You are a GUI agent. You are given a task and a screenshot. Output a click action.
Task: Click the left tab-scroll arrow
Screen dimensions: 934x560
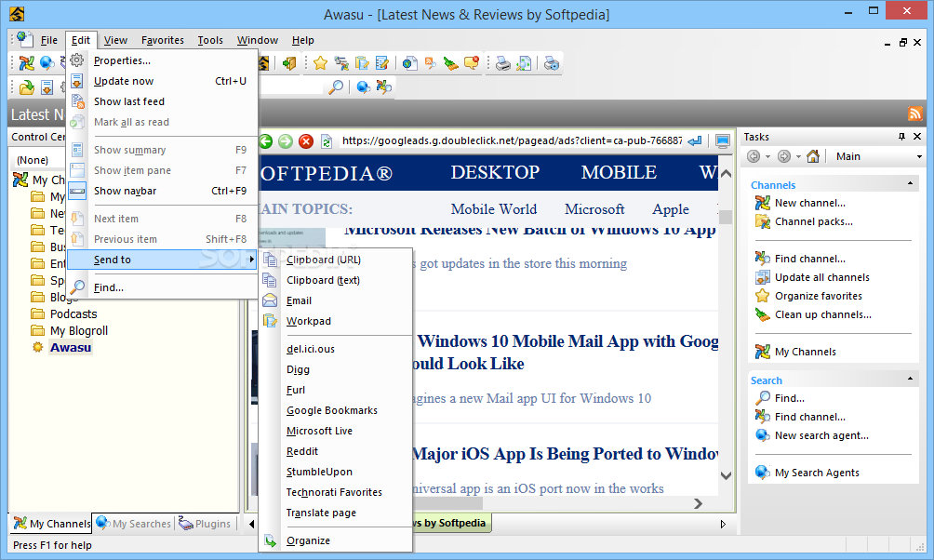pyautogui.click(x=251, y=525)
